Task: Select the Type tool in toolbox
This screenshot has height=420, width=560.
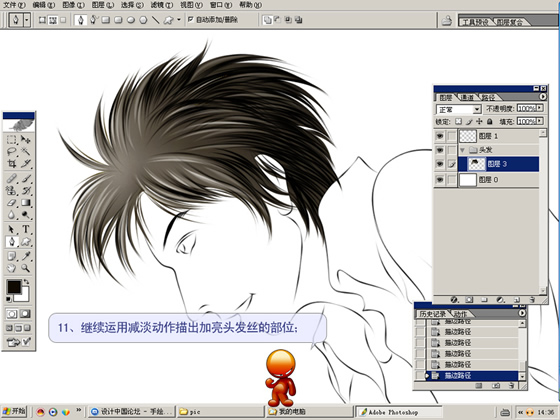Action: click(25, 229)
